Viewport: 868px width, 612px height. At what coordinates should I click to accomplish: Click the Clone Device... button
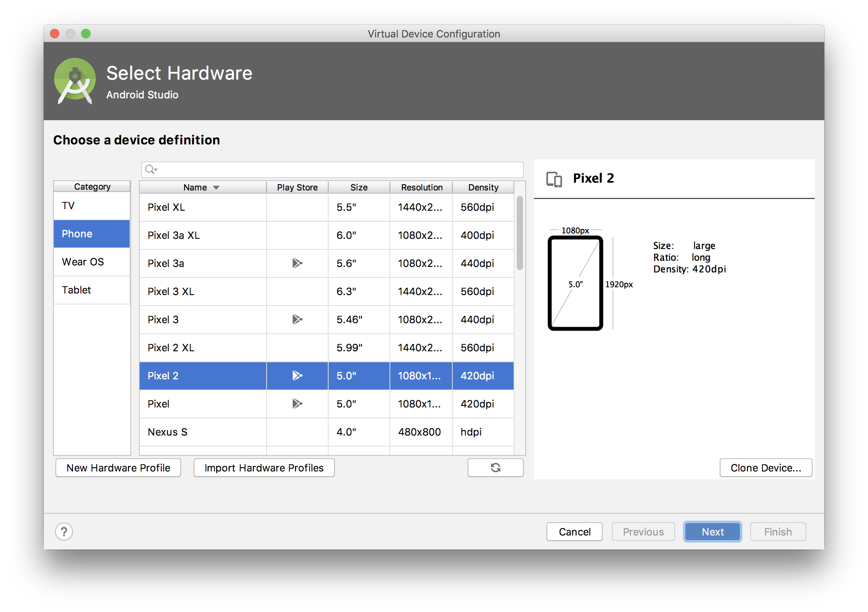coord(766,468)
